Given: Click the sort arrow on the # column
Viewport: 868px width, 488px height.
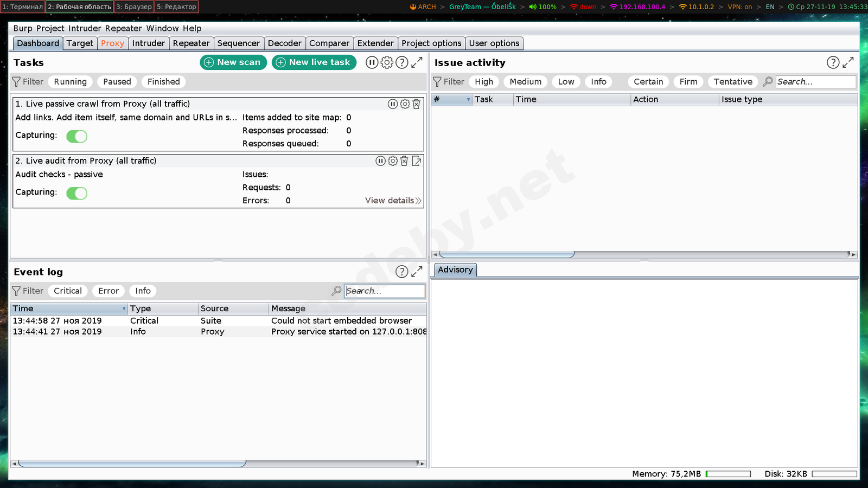Looking at the screenshot, I should (x=469, y=99).
